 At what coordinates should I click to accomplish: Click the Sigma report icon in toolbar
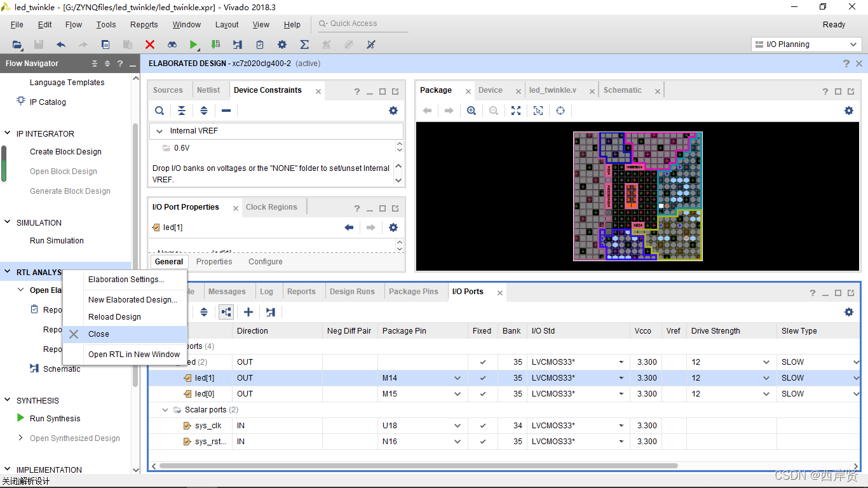pos(304,44)
